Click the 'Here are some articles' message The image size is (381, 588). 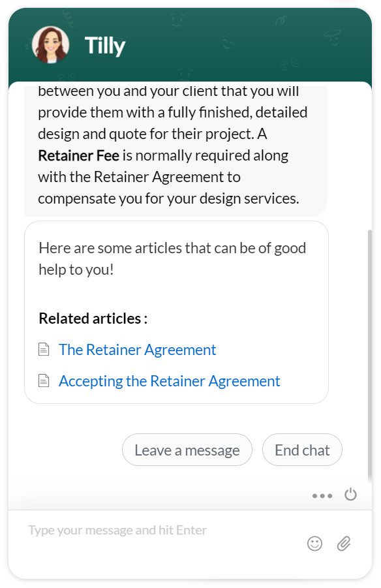(172, 258)
